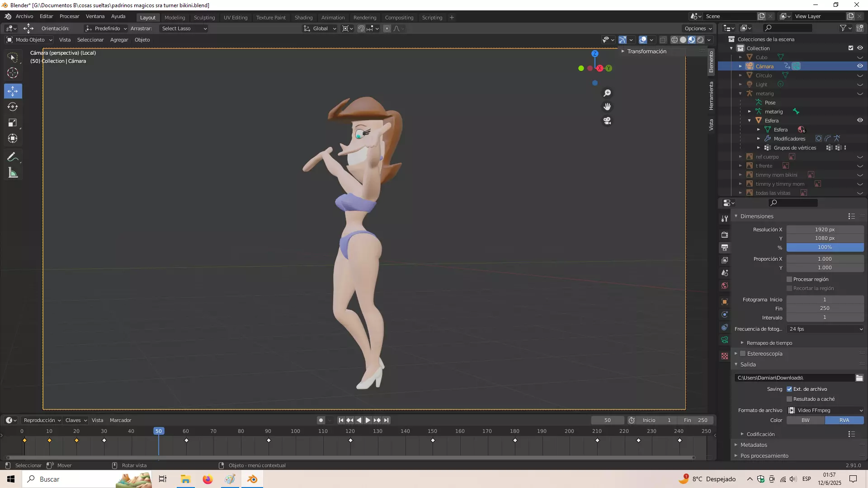This screenshot has width=868, height=488.
Task: Click the current frame field showing 50
Action: click(608, 420)
